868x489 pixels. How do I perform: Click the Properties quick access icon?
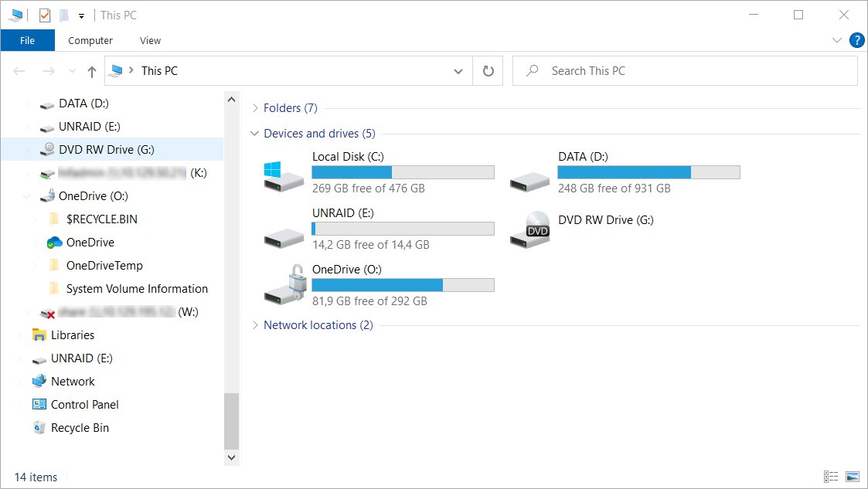click(45, 15)
